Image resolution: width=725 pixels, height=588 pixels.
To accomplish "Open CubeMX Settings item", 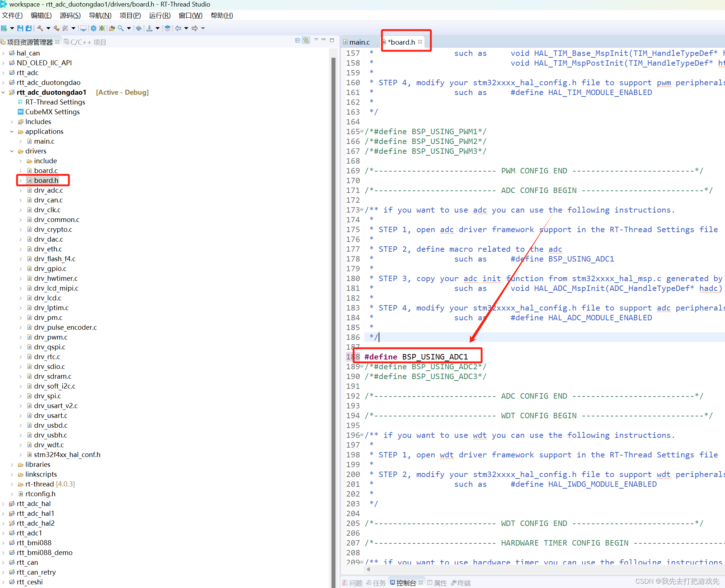I will pyautogui.click(x=52, y=112).
